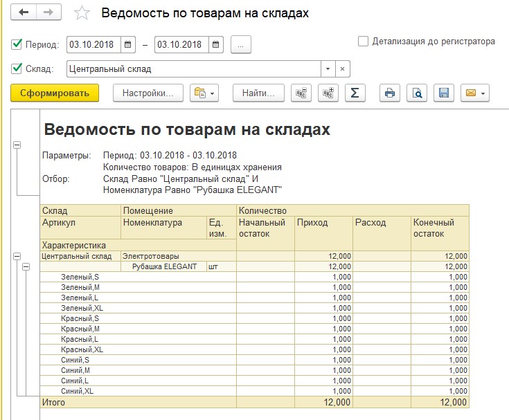Open the send by email dropdown
The width and height of the screenshot is (509, 420).
coord(475,93)
